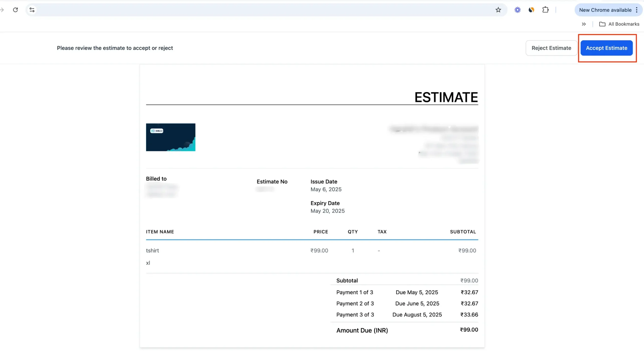Image resolution: width=644 pixels, height=357 pixels.
Task: Click the company logo thumbnail
Action: point(171,137)
